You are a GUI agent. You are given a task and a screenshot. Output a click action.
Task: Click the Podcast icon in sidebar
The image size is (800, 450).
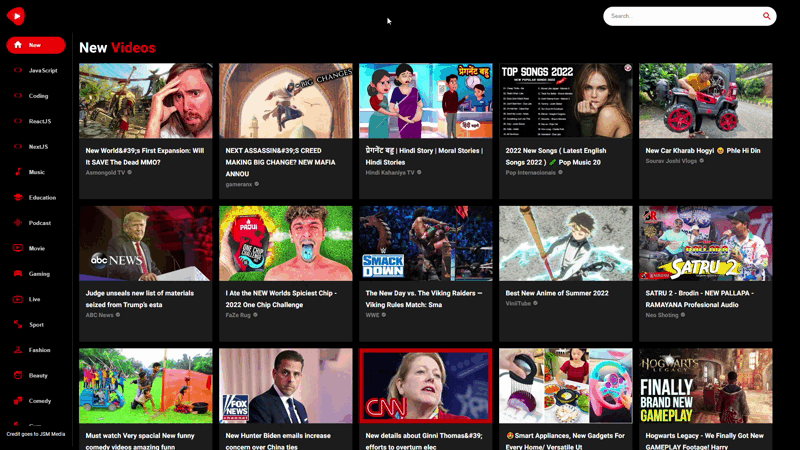click(18, 223)
